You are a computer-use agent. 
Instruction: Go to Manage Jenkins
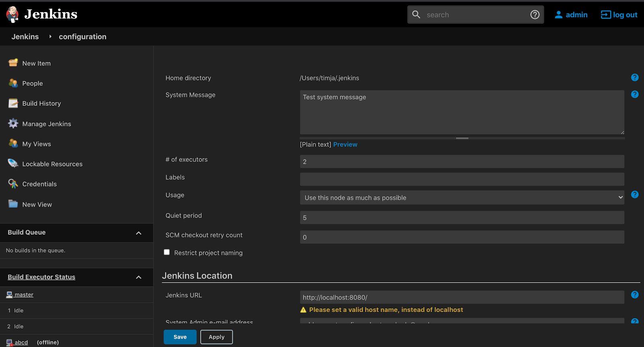click(x=47, y=124)
